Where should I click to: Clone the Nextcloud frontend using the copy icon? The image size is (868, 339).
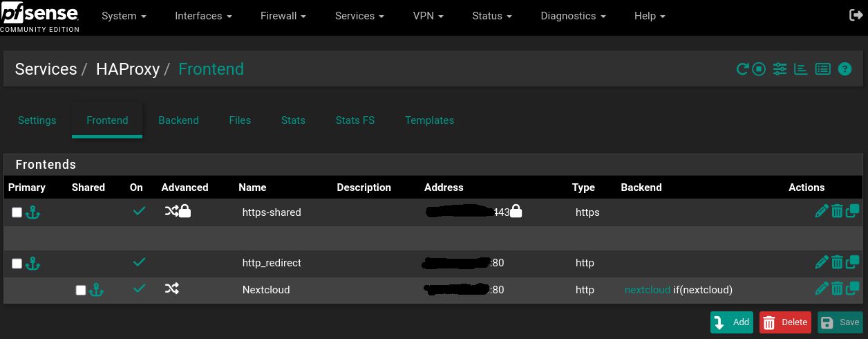pyautogui.click(x=853, y=288)
